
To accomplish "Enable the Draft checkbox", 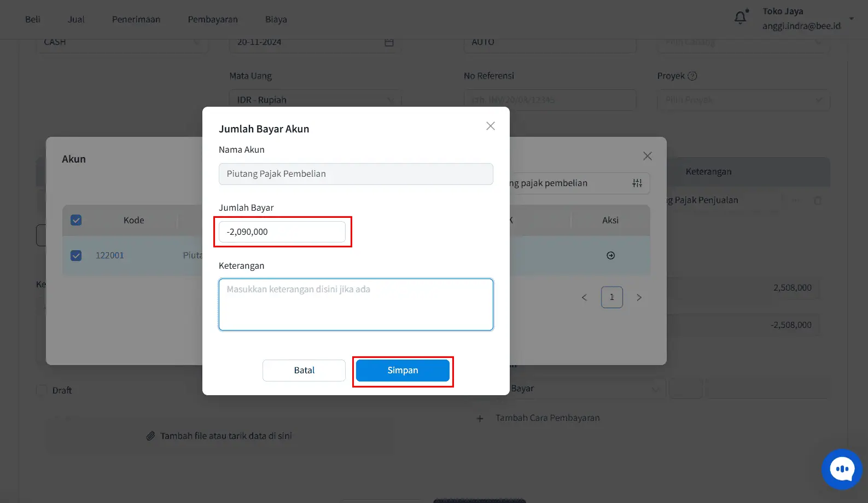I will pyautogui.click(x=42, y=390).
